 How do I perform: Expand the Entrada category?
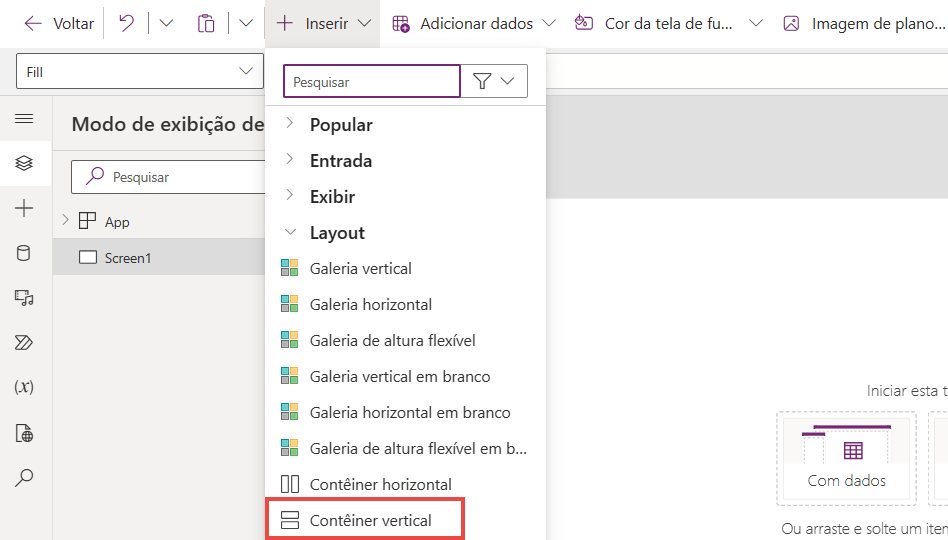point(290,160)
